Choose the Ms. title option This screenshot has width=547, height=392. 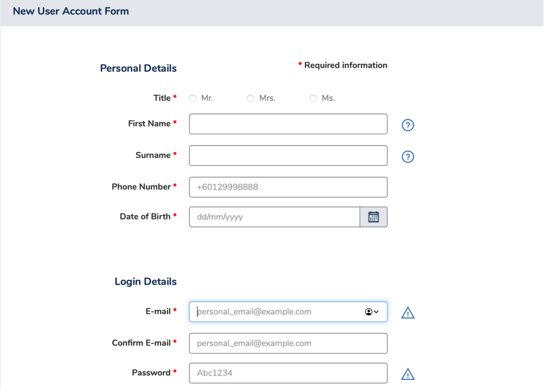(x=313, y=98)
